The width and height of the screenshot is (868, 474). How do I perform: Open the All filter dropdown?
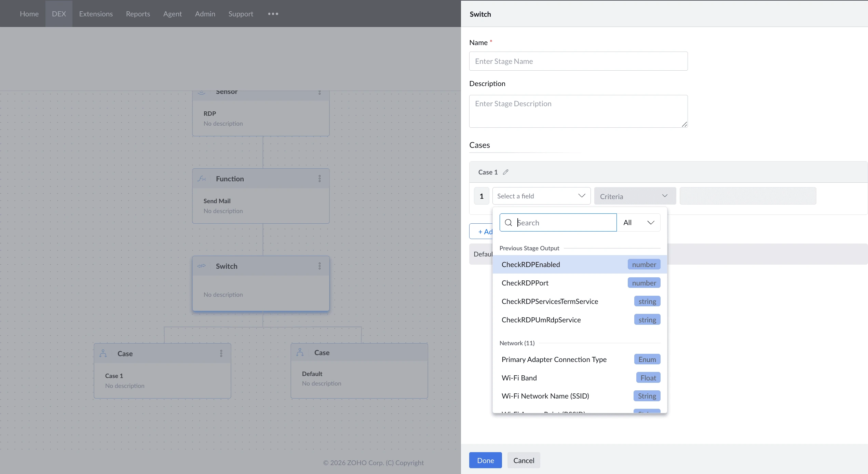[x=638, y=223]
